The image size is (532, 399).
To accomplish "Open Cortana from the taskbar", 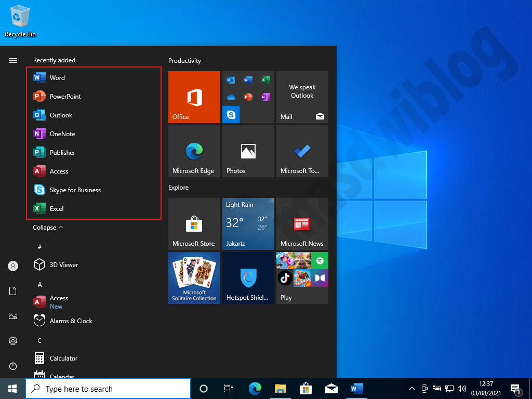I will (x=204, y=389).
